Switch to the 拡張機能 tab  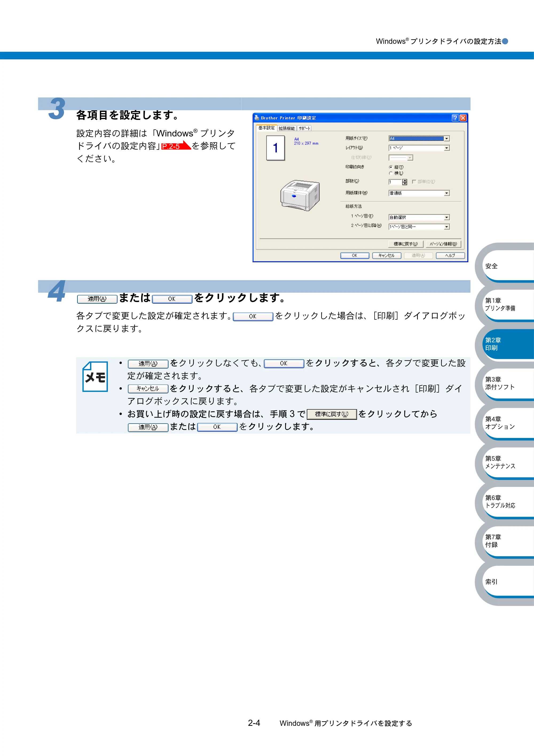click(287, 128)
